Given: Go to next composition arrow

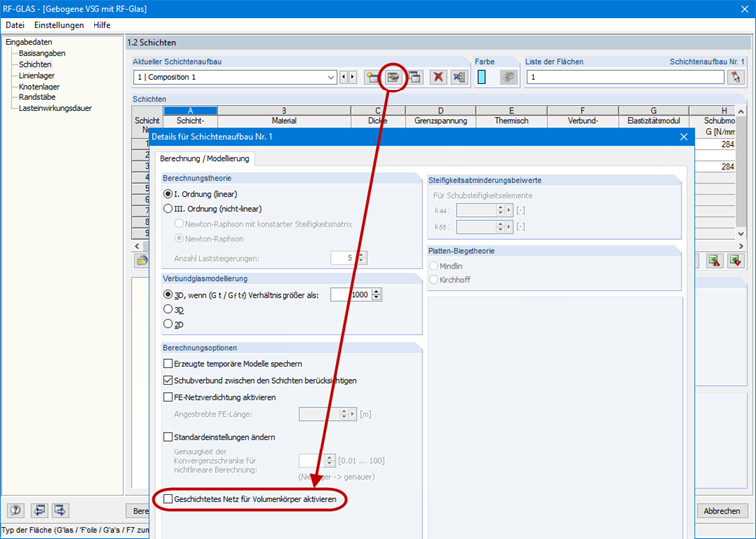Looking at the screenshot, I should (353, 77).
